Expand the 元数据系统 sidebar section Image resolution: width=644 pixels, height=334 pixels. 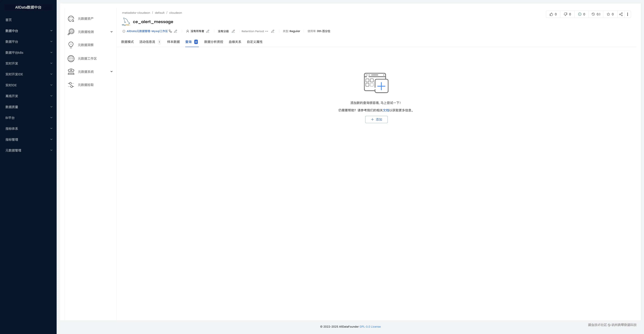(111, 72)
